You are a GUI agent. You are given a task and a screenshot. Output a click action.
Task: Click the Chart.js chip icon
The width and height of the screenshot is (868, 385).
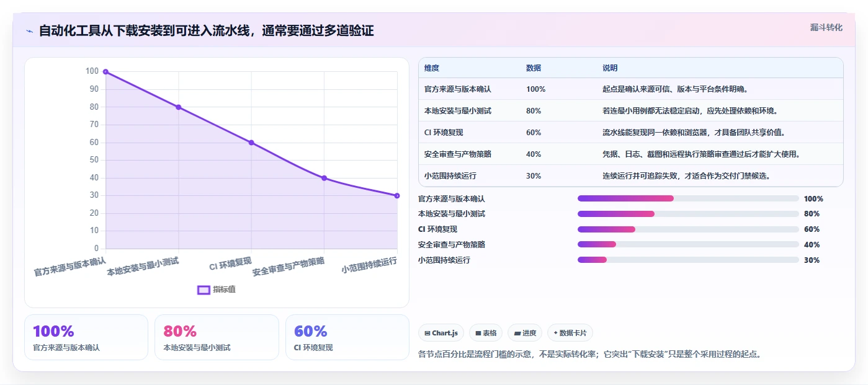pyautogui.click(x=427, y=333)
